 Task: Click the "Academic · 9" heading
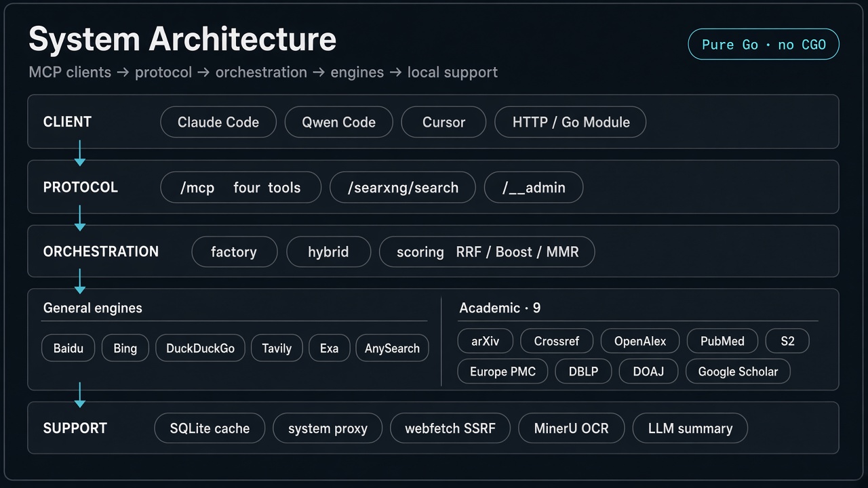(500, 308)
